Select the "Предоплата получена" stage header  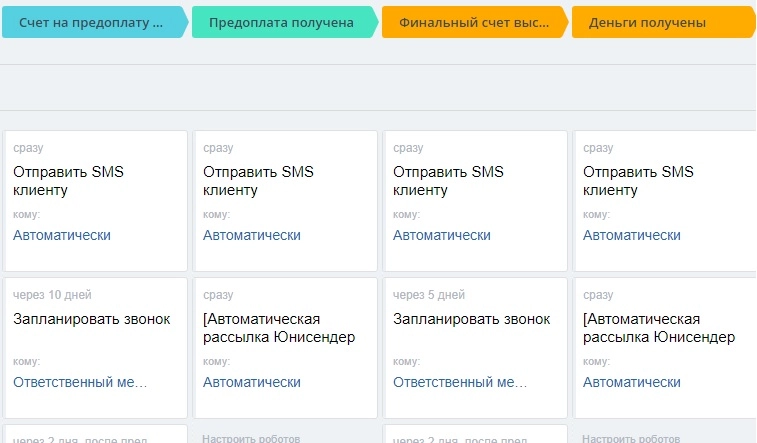pyautogui.click(x=281, y=22)
